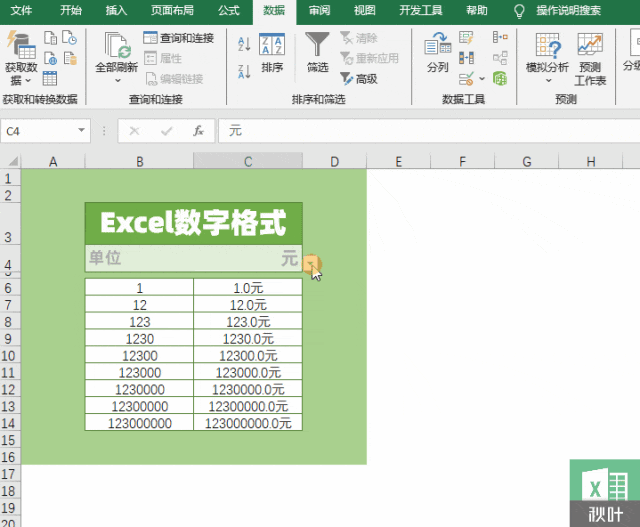640x527 pixels.
Task: Sort ascending with the A-to-Z icon
Action: (x=244, y=44)
